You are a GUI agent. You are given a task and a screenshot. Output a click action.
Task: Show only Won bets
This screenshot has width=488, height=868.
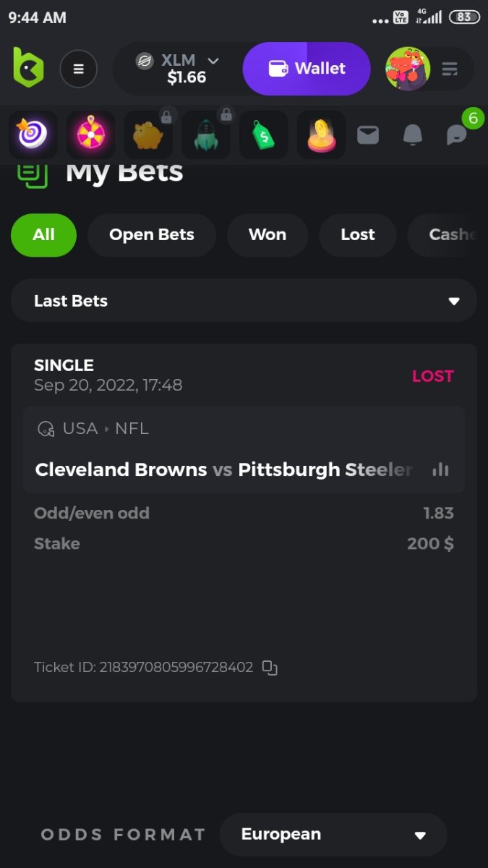point(267,234)
